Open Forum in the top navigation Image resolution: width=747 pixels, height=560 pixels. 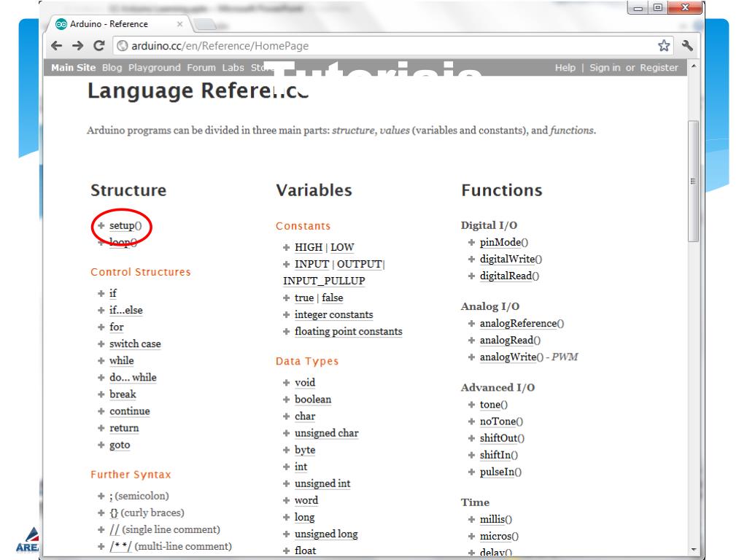[x=201, y=68]
